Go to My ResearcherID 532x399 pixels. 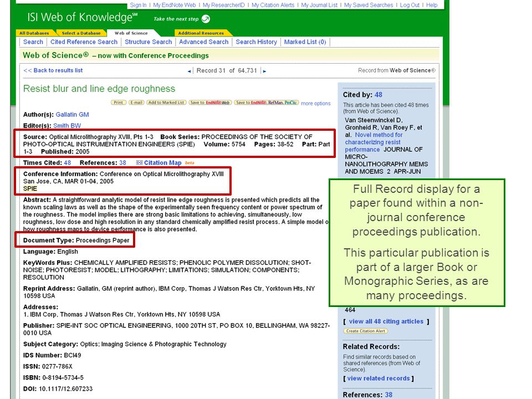click(x=223, y=5)
